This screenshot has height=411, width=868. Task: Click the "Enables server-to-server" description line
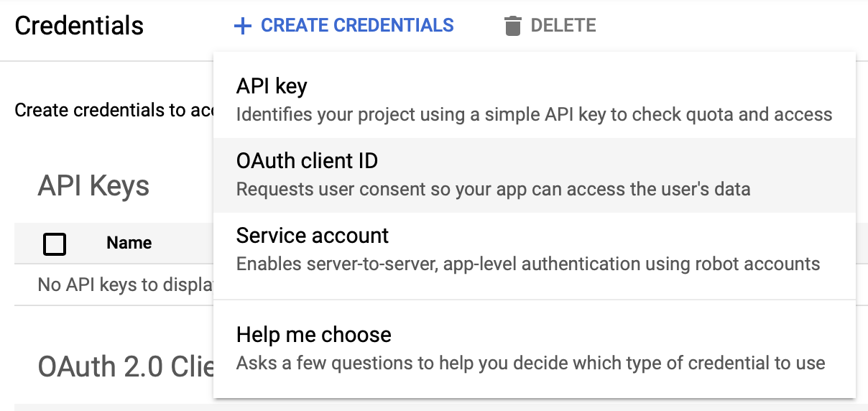coord(528,264)
